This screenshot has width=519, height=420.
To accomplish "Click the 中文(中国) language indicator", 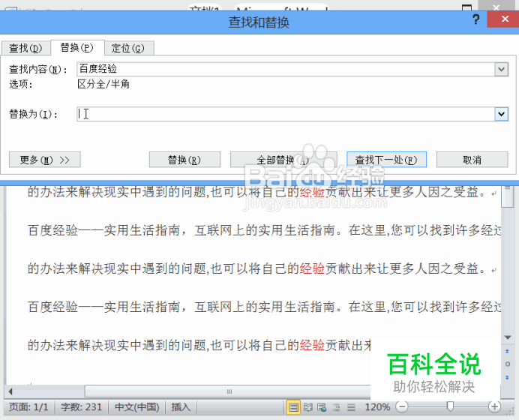I will (x=136, y=406).
